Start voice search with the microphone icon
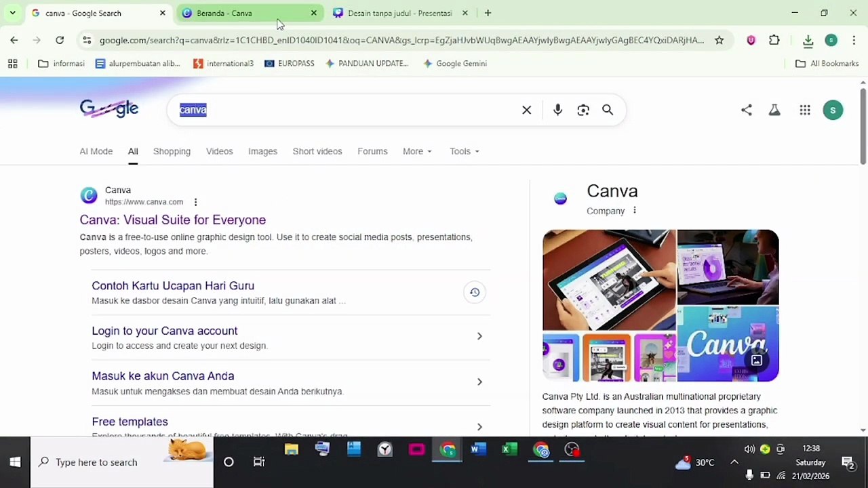This screenshot has height=488, width=868. pyautogui.click(x=557, y=110)
